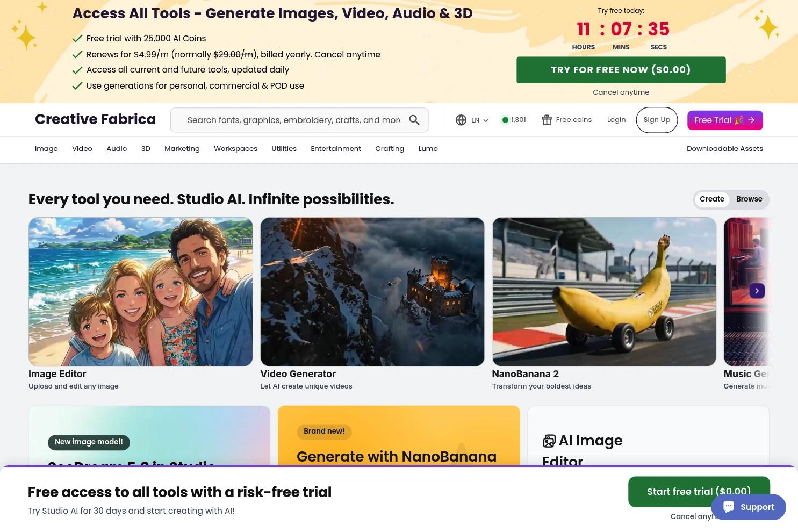
Task: Go to Downloadable Assets
Action: point(725,149)
